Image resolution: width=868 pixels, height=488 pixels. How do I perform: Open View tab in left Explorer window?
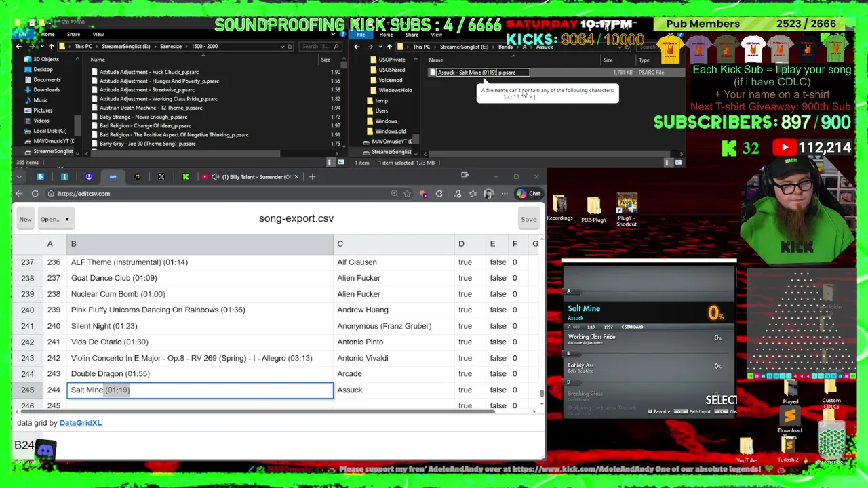click(x=98, y=34)
